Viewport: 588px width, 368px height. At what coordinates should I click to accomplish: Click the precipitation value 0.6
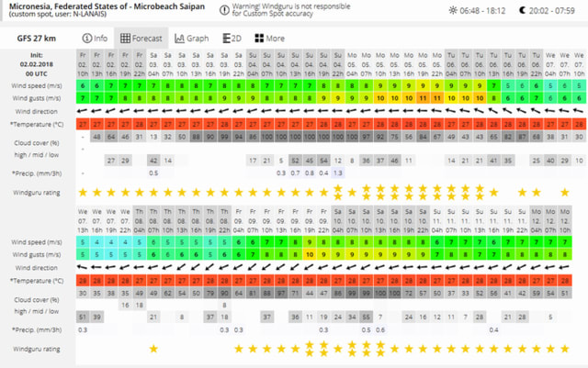[379, 329]
